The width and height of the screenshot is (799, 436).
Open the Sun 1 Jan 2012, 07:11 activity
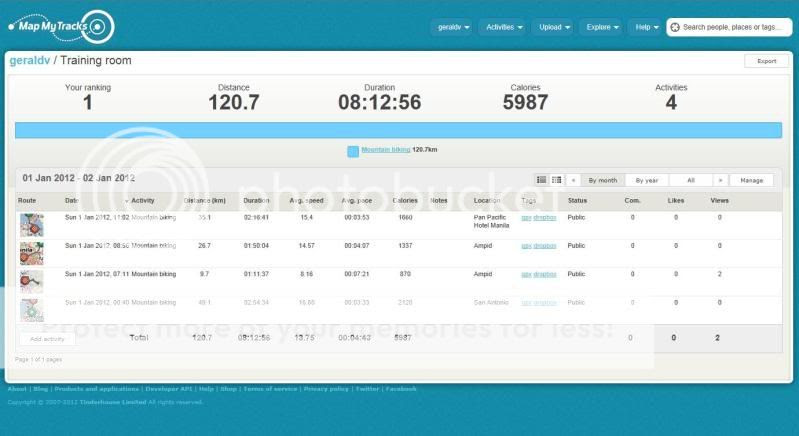97,274
